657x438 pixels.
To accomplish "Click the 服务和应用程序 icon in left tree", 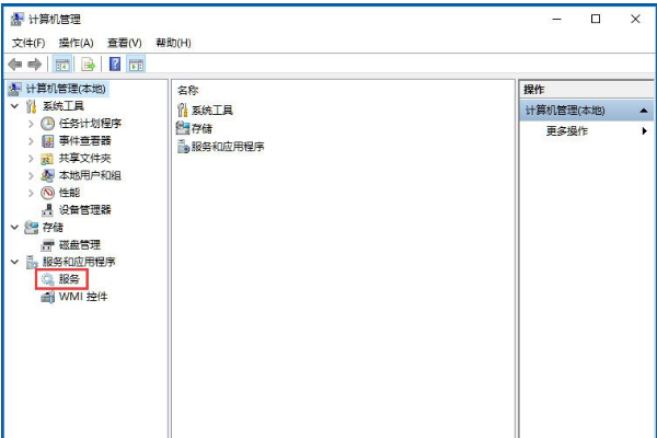I will 32,262.
